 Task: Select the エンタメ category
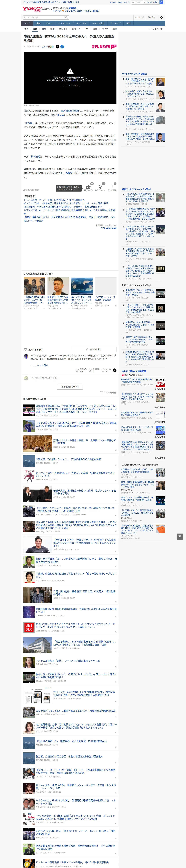[63, 29]
